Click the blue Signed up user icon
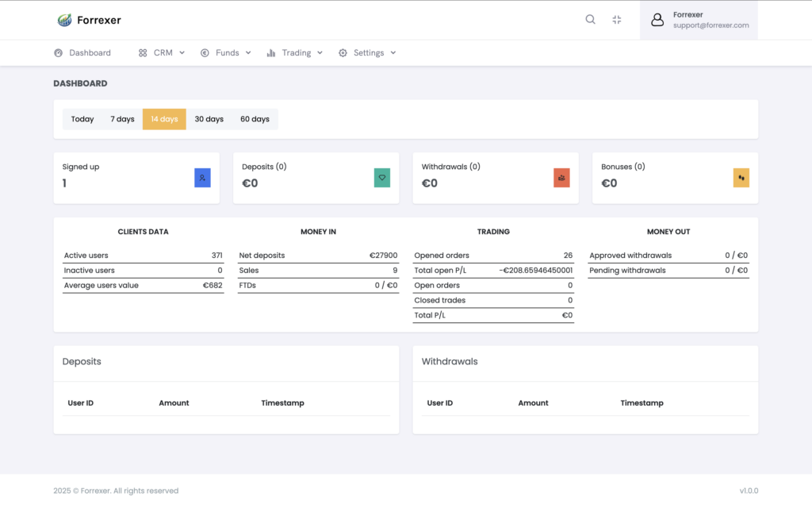The image size is (812, 508). 202,178
